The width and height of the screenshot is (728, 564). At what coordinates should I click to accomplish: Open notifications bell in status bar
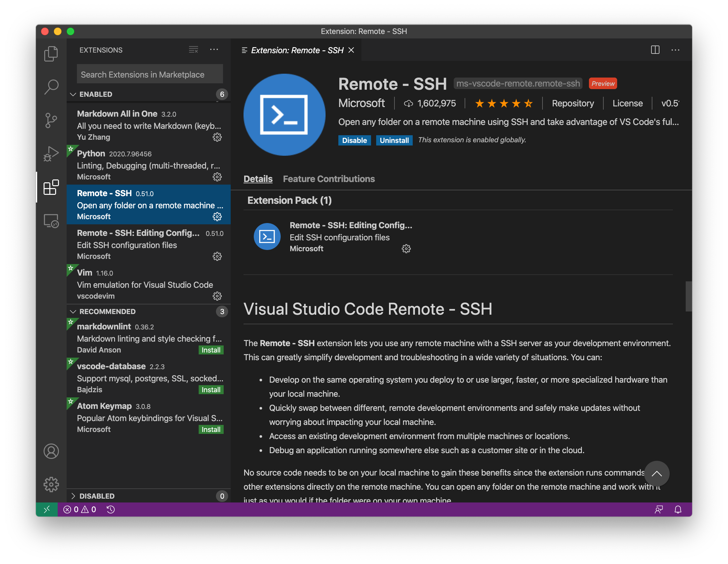pos(679,509)
